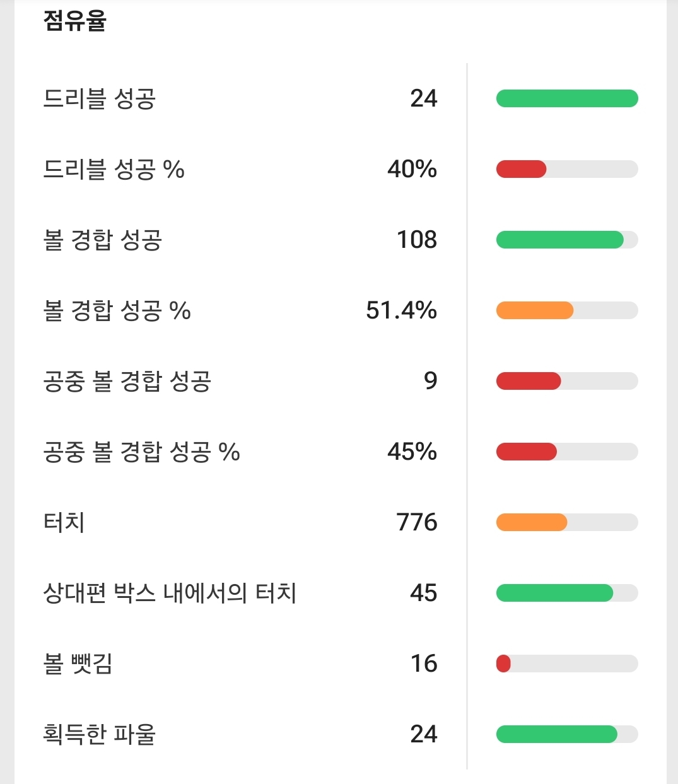Select the 공중 볼 경합 성공 label

tap(127, 381)
